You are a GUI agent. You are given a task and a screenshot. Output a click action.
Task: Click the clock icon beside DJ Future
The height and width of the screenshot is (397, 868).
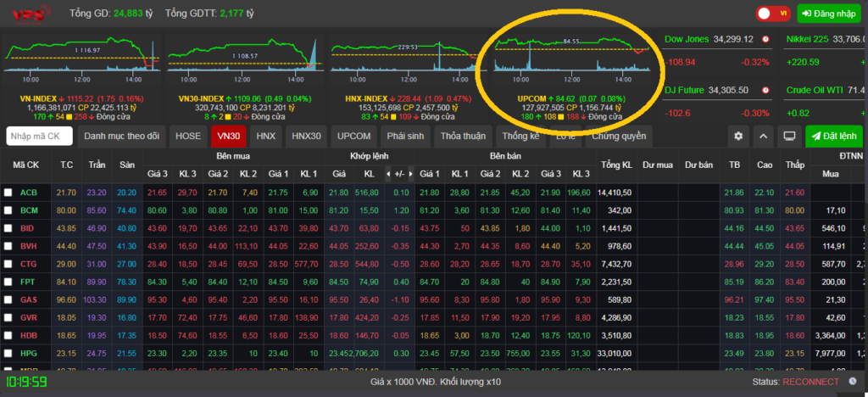coord(765,90)
